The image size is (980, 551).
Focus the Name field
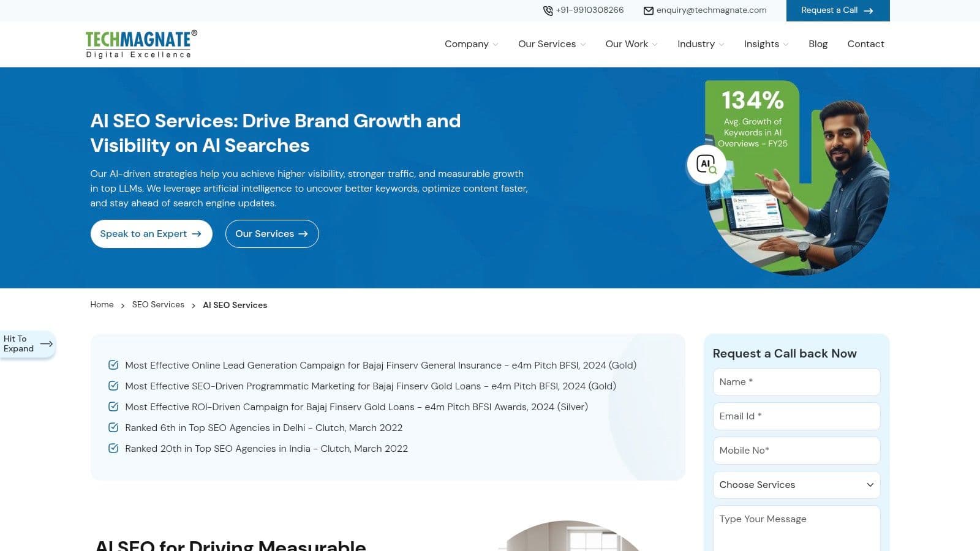(796, 382)
